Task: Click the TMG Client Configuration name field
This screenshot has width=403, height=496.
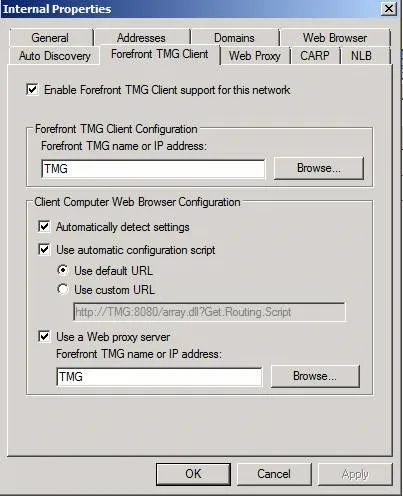Action: coord(153,169)
